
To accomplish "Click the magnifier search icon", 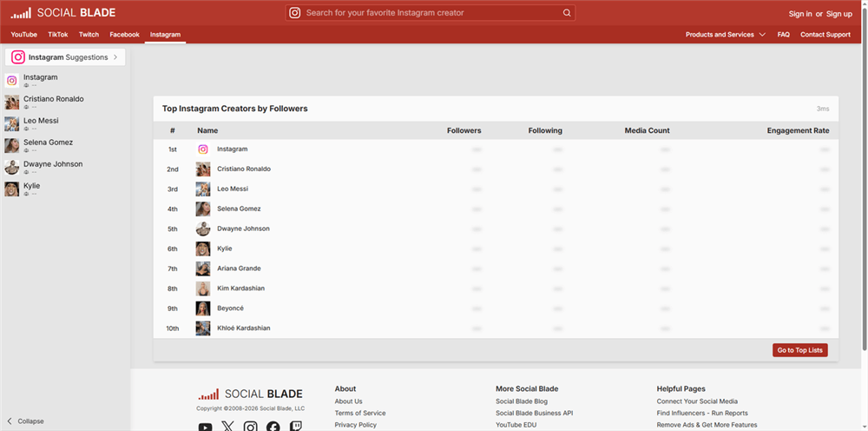I will click(566, 13).
